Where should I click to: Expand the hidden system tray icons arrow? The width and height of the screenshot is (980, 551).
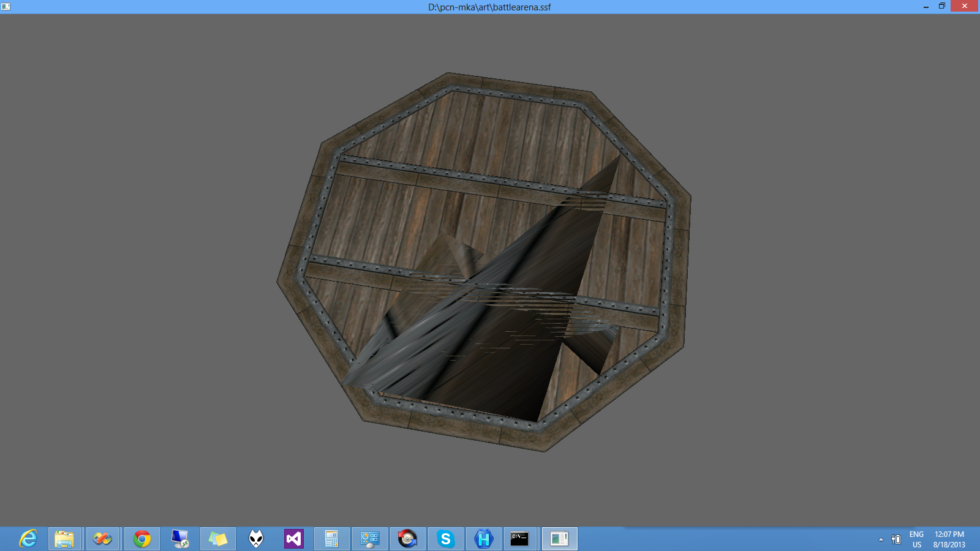coord(881,539)
